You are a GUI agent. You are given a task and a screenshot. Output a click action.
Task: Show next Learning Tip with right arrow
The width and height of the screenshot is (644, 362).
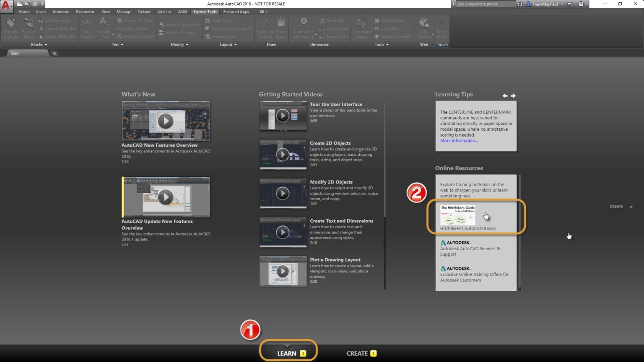[x=513, y=96]
